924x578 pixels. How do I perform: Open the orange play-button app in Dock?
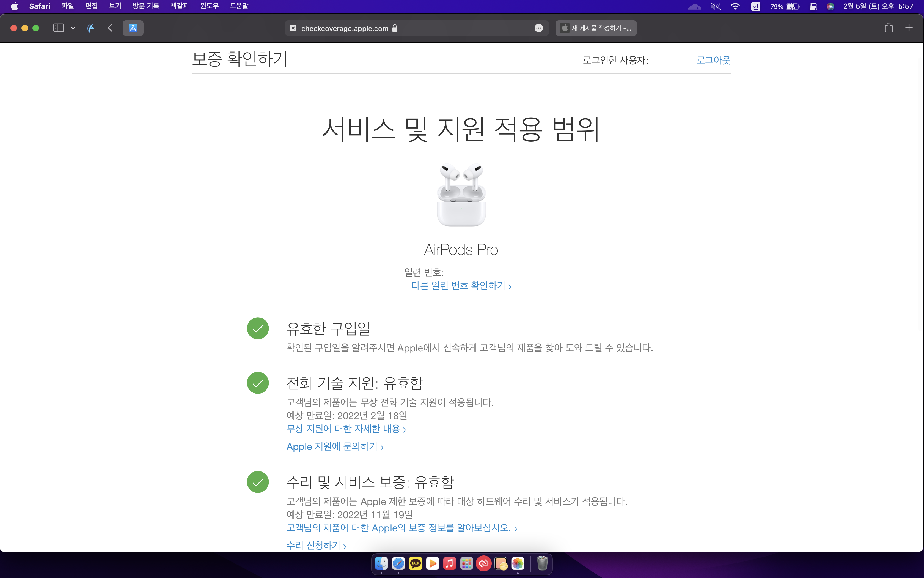tap(433, 563)
